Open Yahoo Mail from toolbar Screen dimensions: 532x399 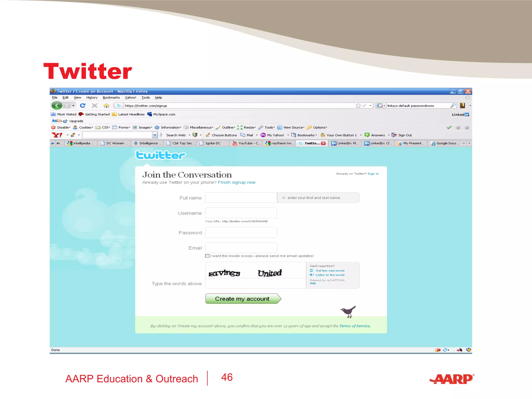click(x=247, y=135)
